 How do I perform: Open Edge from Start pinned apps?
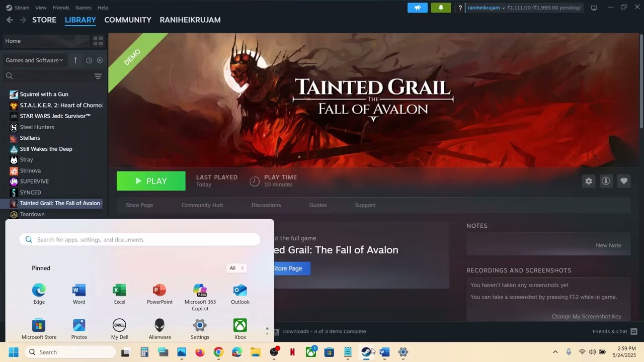pyautogui.click(x=39, y=294)
